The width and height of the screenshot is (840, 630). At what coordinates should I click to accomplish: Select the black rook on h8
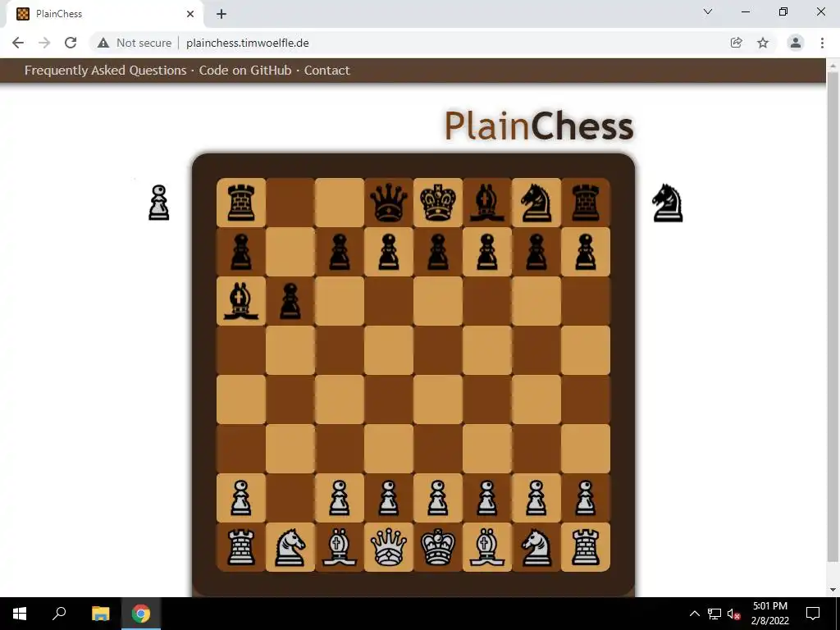click(586, 203)
